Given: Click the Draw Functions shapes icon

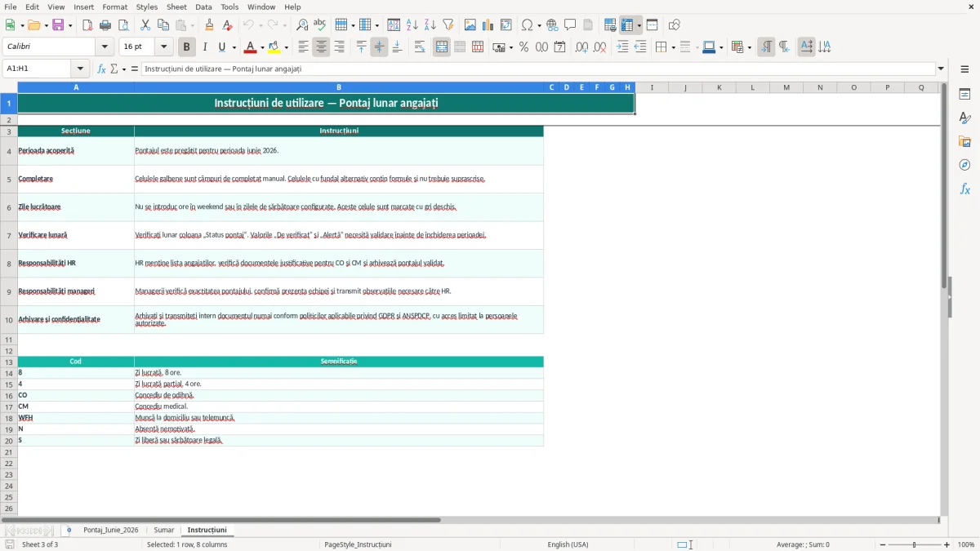Looking at the screenshot, I should point(674,25).
